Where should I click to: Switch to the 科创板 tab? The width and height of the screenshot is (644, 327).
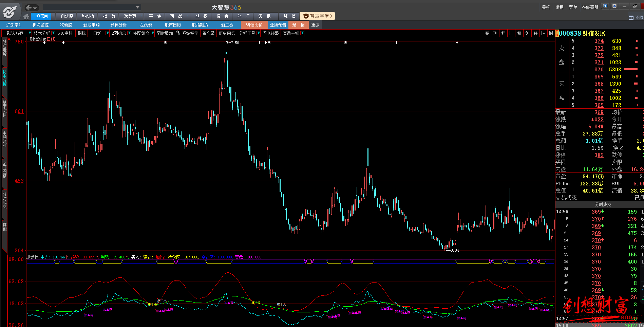[88, 16]
